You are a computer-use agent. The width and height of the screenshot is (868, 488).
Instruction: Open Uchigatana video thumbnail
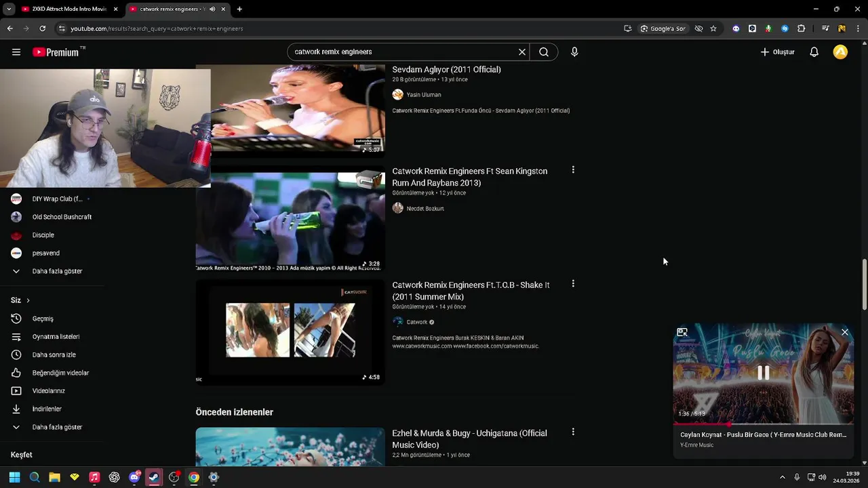point(290,447)
